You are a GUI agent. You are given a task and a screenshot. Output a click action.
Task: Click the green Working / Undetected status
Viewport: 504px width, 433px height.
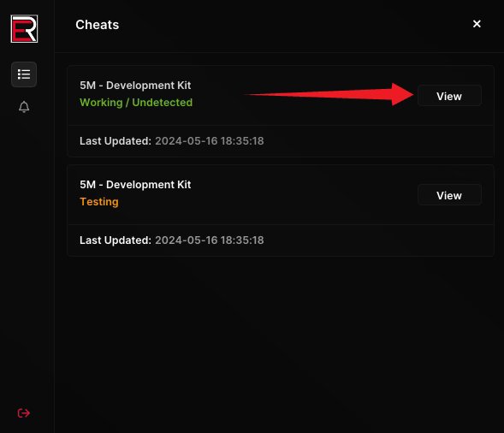coord(136,103)
